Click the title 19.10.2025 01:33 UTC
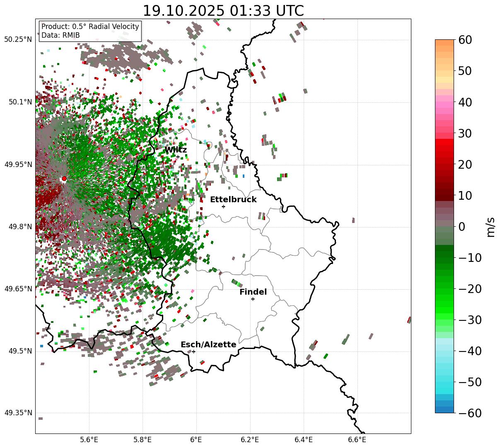Viewport: 500px width, 448px height. tap(223, 11)
